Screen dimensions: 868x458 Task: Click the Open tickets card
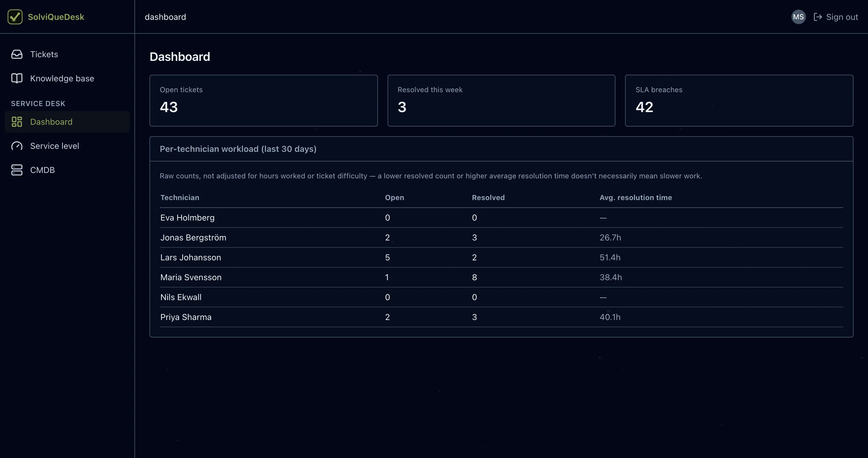(x=263, y=101)
